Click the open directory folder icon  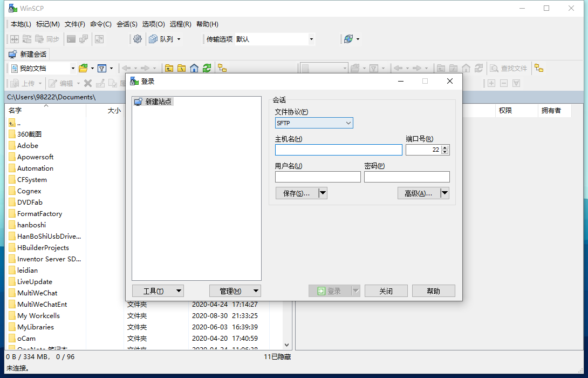[x=83, y=69]
